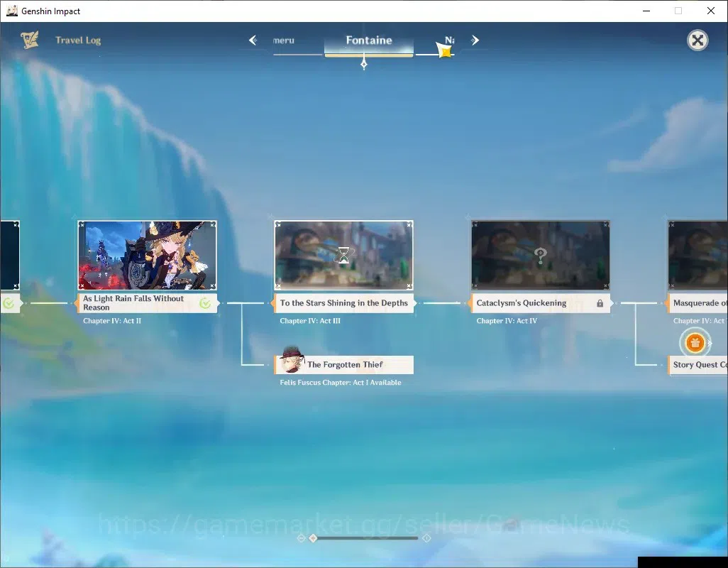Image resolution: width=728 pixels, height=568 pixels.
Task: Open the locked Cataclysm's Quickening thumbnail
Action: tap(541, 256)
